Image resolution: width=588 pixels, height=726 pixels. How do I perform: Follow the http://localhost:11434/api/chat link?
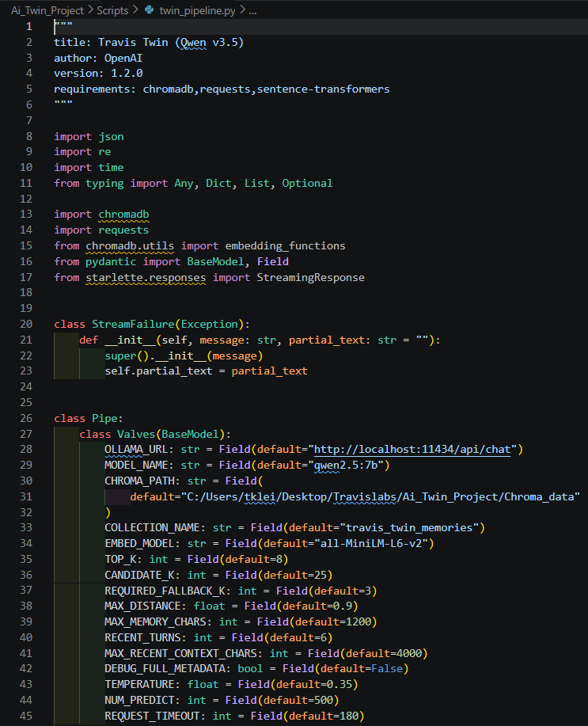[x=412, y=450]
